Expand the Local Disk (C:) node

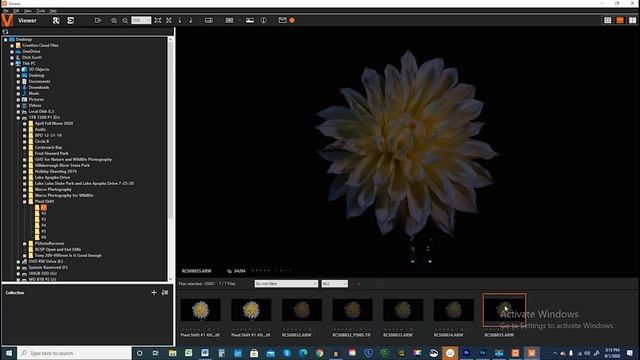coord(18,111)
